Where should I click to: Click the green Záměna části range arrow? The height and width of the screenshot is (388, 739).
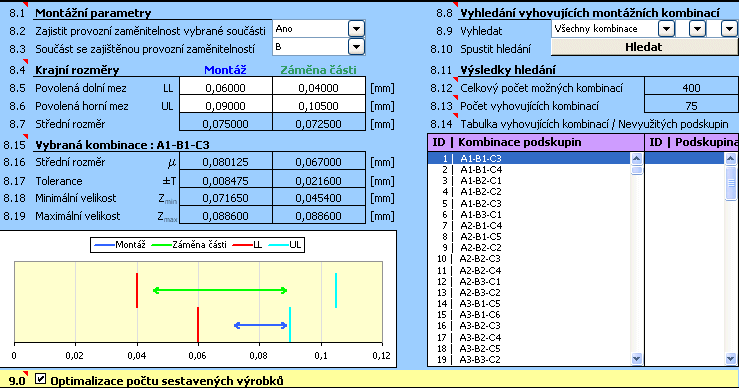220,290
